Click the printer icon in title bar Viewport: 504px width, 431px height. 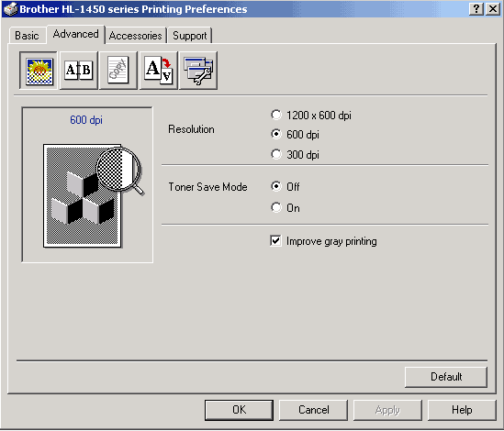pyautogui.click(x=10, y=9)
